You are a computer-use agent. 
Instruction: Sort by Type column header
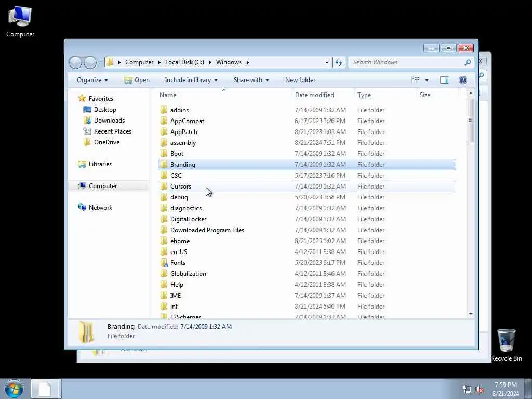[385, 95]
